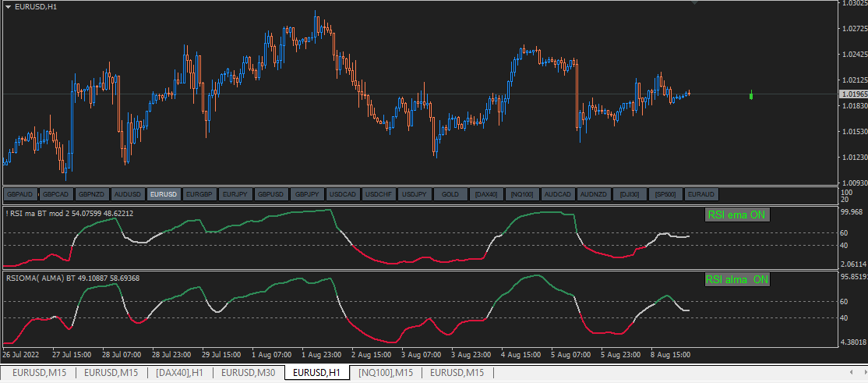Viewport: 868px width, 383px height.
Task: Open the [NQ100],M15 chart tab
Action: (x=386, y=372)
